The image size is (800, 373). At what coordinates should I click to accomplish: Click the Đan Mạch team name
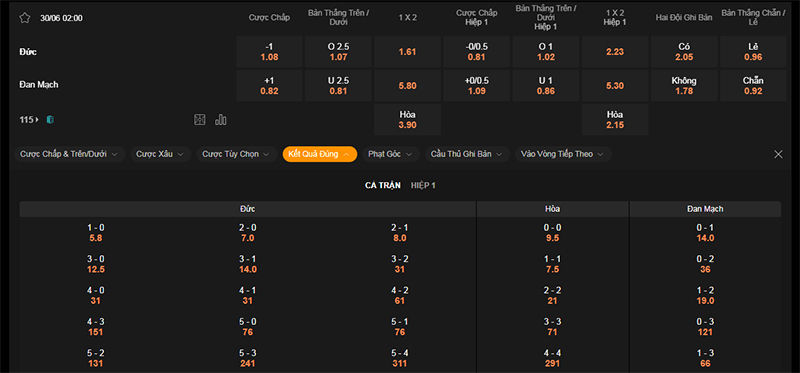(39, 85)
